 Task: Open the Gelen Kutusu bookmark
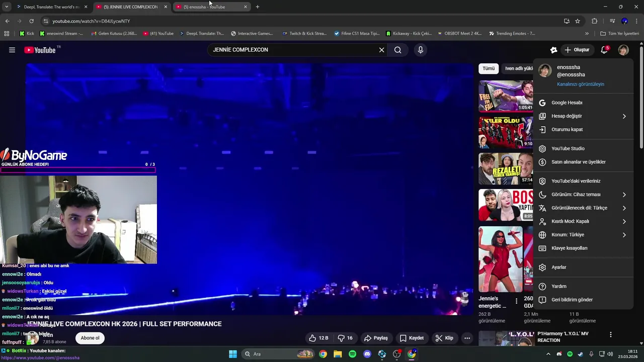[114, 34]
